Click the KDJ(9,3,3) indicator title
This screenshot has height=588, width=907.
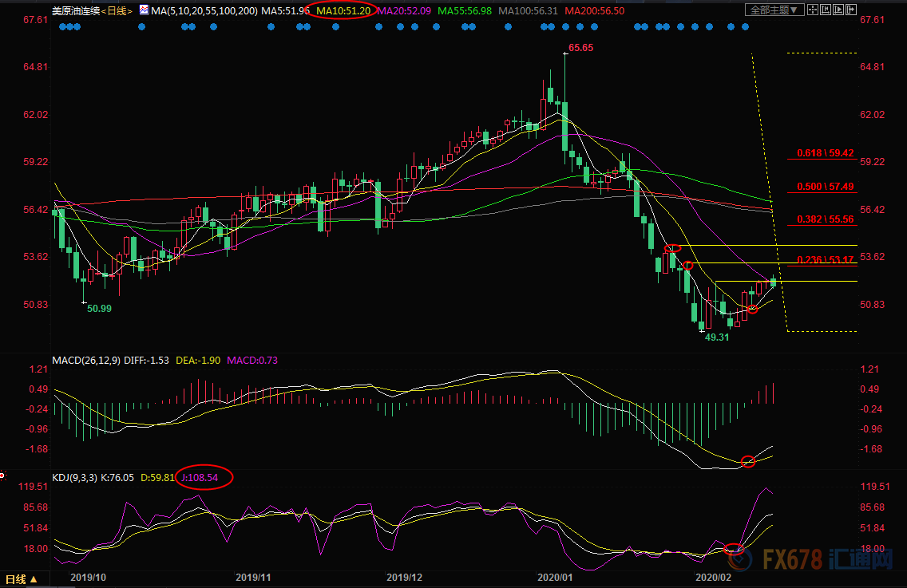click(75, 478)
